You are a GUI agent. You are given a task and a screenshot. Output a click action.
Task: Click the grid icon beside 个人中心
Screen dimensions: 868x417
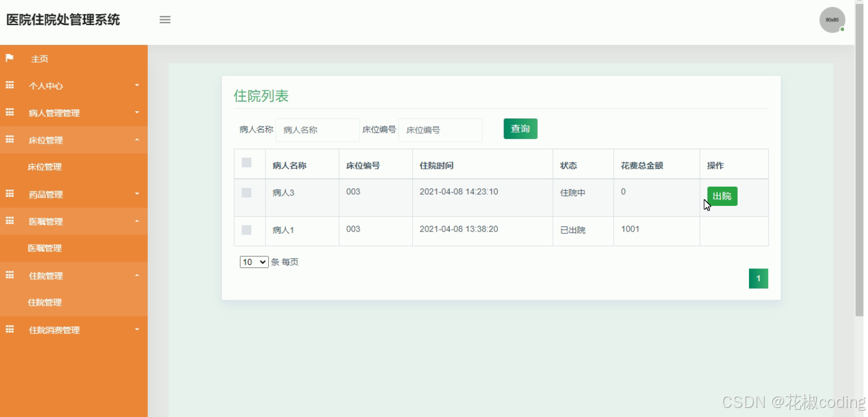coord(9,85)
